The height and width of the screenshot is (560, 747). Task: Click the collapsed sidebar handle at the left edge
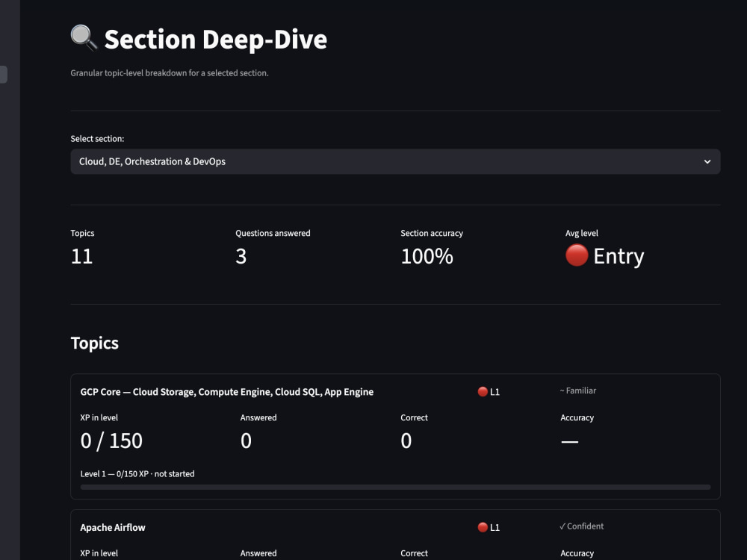3,74
